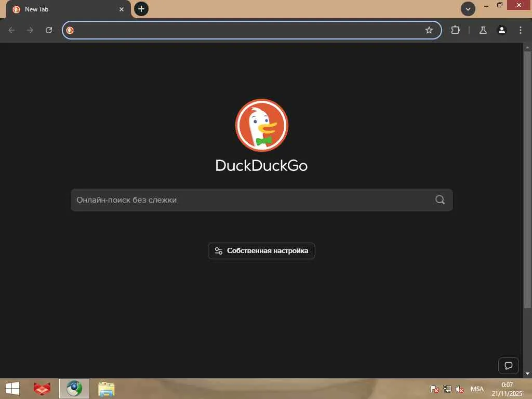This screenshot has height=399, width=532.
Task: Open the feedback chat bubble icon
Action: 508,366
